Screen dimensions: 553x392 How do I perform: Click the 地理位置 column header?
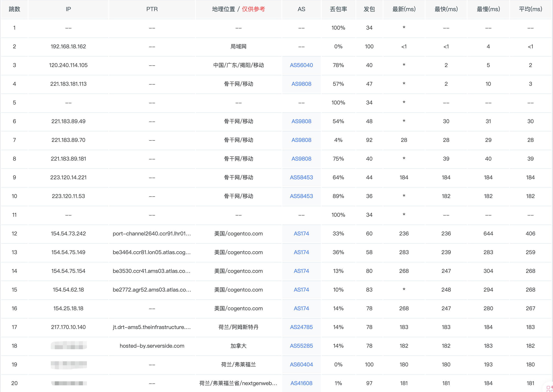[x=223, y=9]
